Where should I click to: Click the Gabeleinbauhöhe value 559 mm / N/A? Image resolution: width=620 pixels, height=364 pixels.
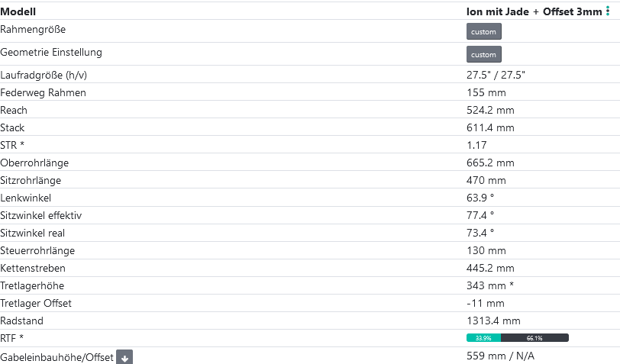pyautogui.click(x=500, y=356)
